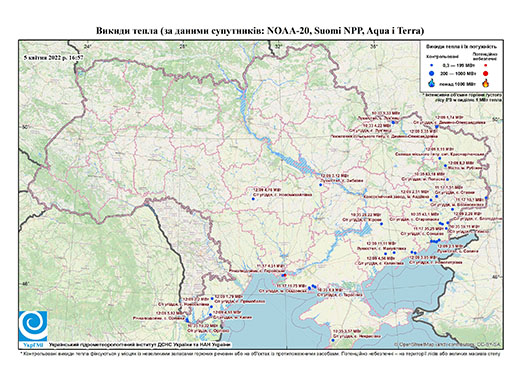520x368 pixels.
Task: Click the 200 — 1000 MW legend label
Action: pyautogui.click(x=457, y=73)
